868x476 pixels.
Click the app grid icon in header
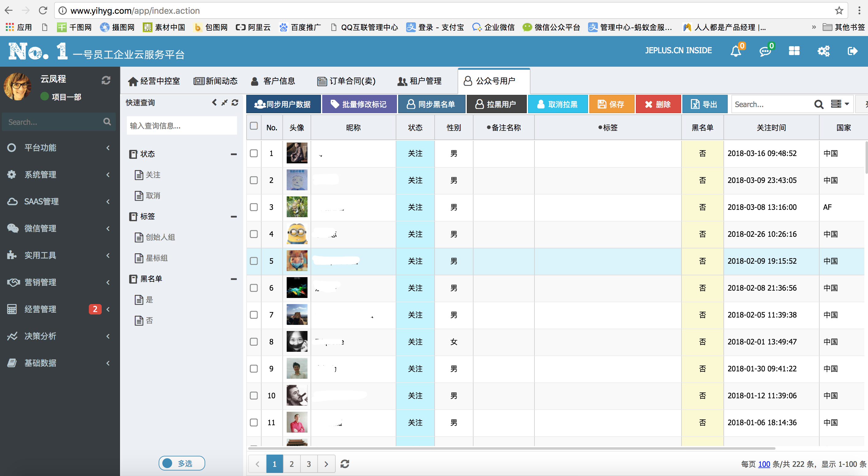(794, 51)
